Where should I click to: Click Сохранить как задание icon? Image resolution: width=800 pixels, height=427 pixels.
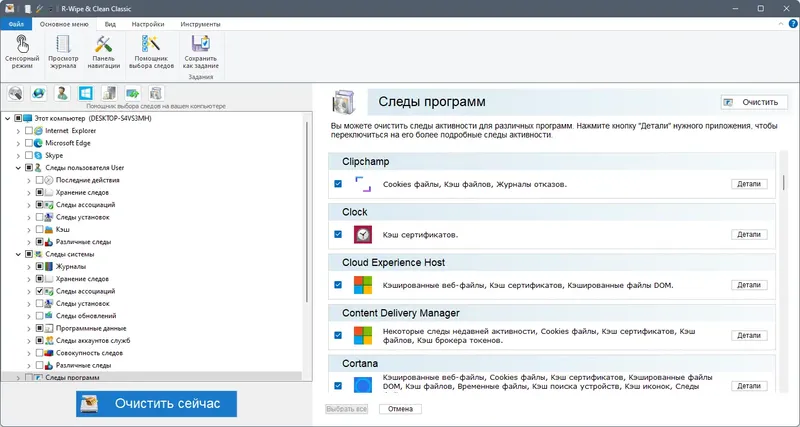[x=201, y=44]
